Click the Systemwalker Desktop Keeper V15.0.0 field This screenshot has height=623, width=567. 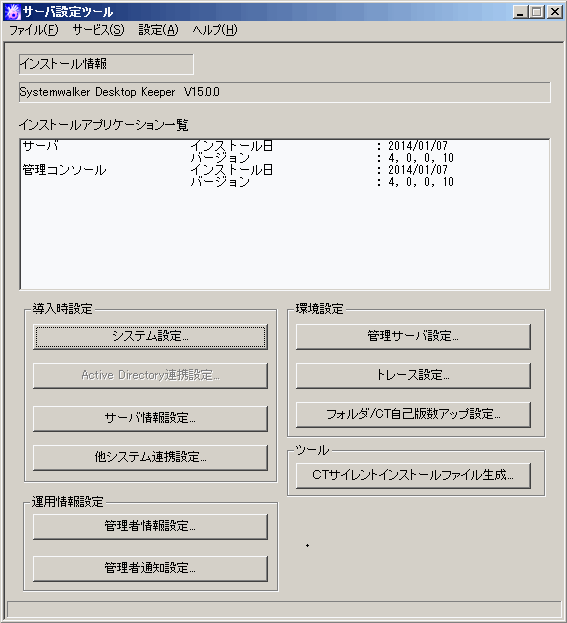coord(284,93)
